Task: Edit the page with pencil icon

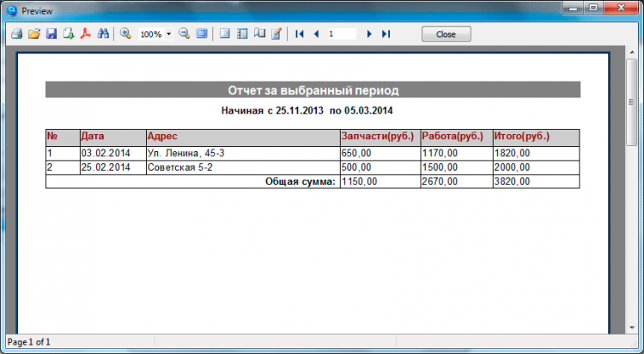Action: [276, 34]
